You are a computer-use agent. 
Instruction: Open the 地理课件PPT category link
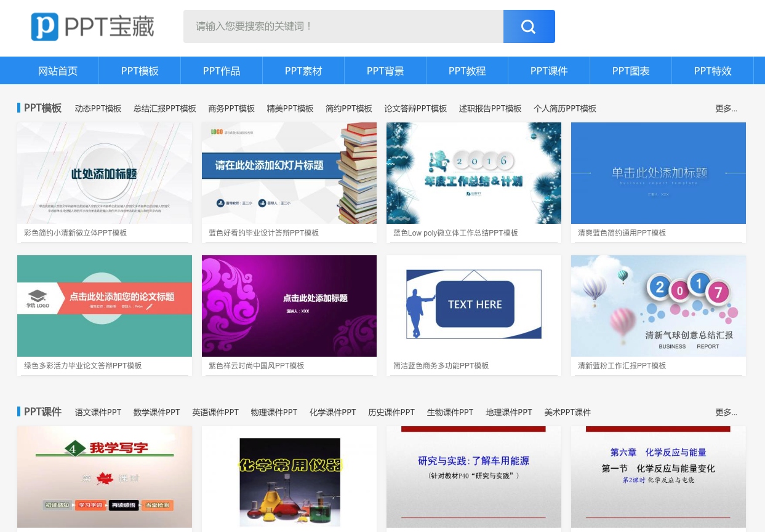tap(509, 412)
